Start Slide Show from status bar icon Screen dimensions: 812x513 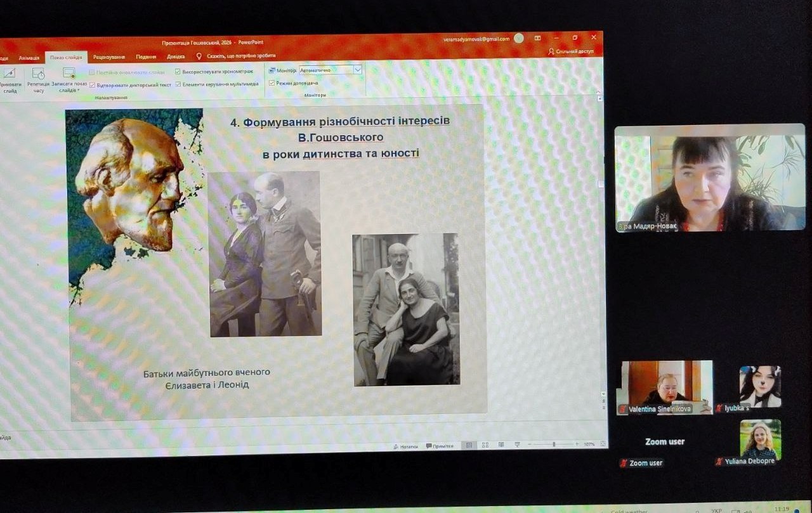tap(517, 445)
